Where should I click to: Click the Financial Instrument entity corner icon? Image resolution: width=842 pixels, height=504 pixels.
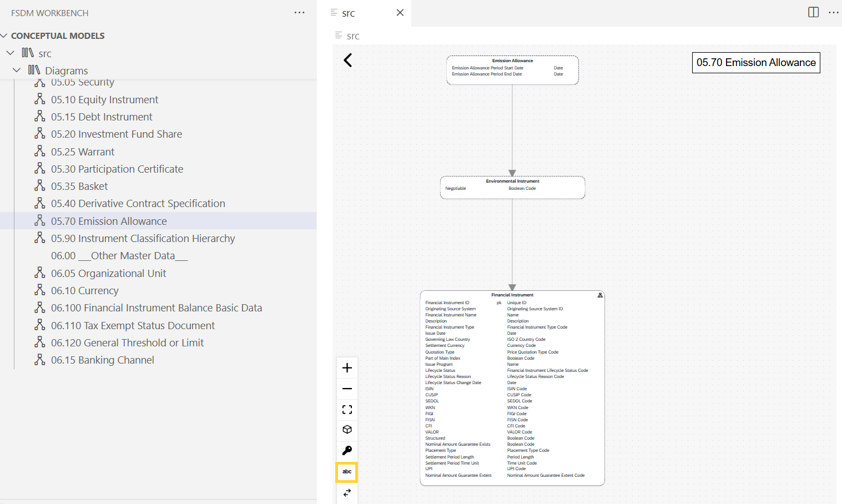tap(599, 295)
